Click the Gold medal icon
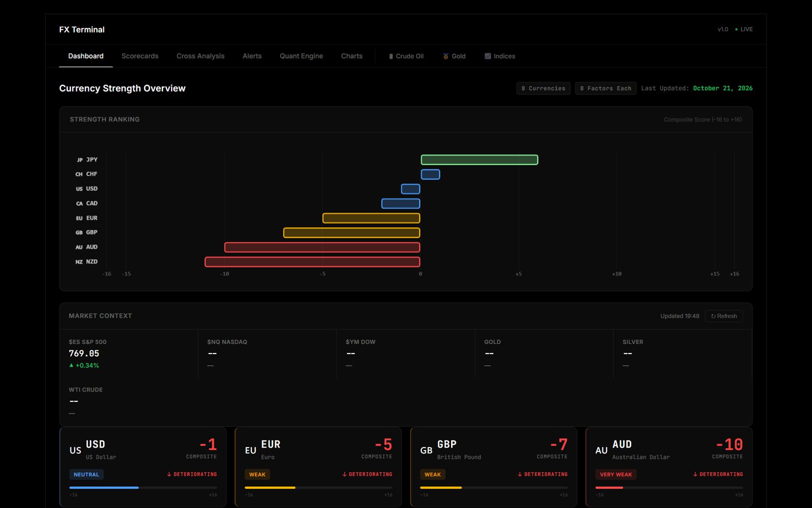Screen dimensions: 812x508 pos(446,56)
